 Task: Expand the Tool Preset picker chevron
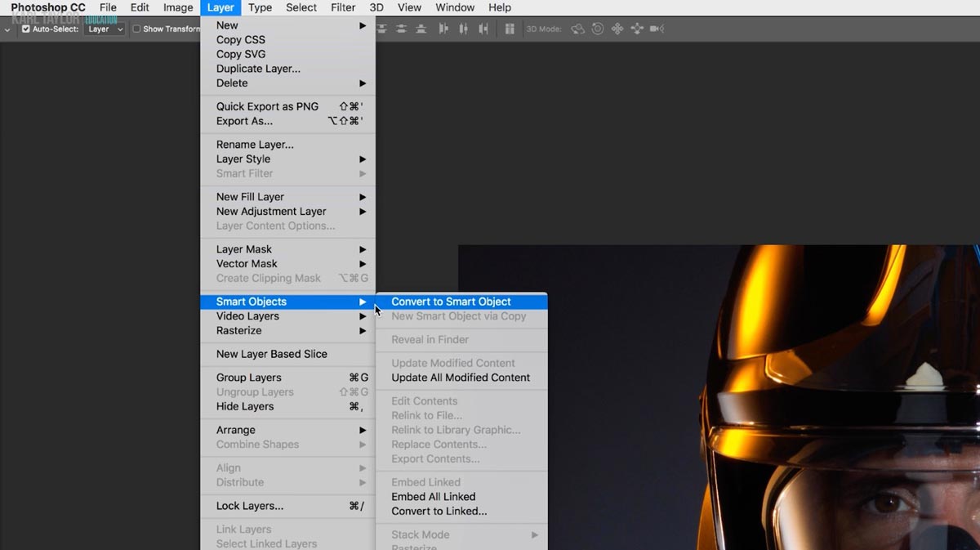coord(7,29)
